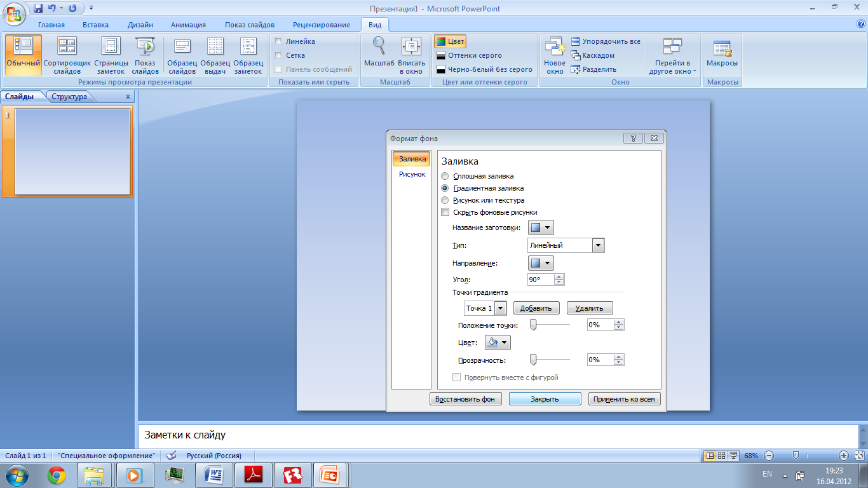Select Рисунок category in dialog
This screenshot has width=868, height=488.
(412, 174)
